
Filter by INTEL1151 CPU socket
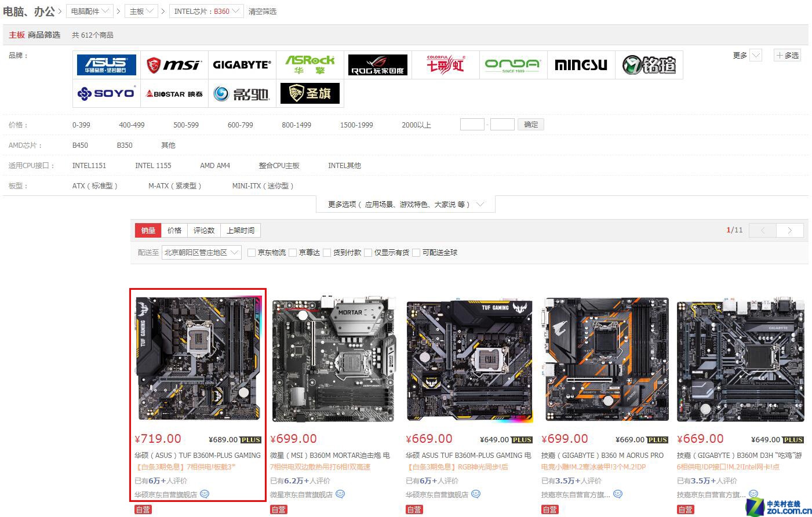89,166
